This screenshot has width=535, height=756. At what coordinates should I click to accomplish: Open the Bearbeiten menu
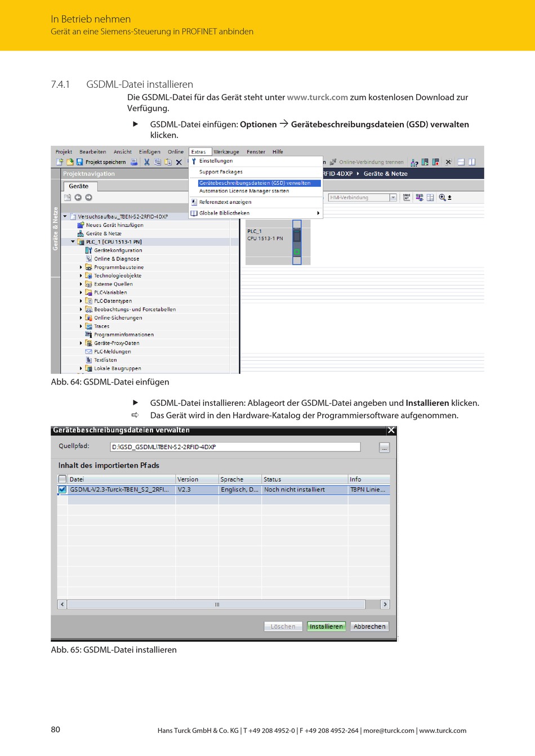(93, 152)
